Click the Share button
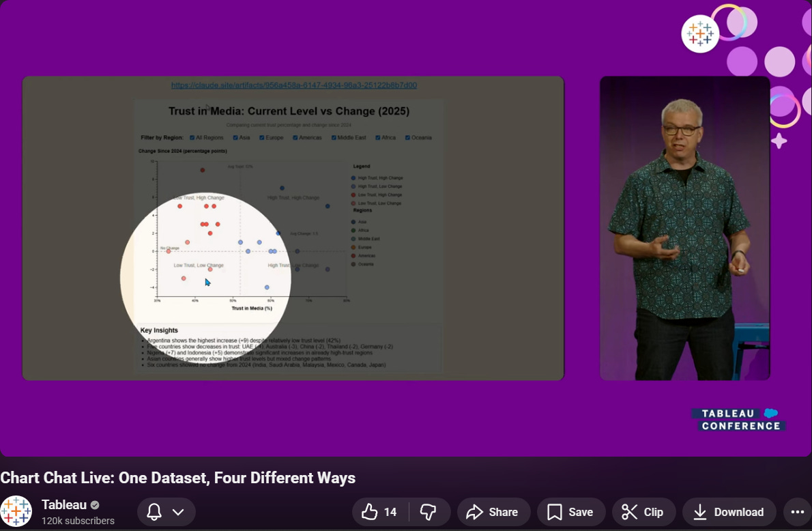 coord(493,512)
